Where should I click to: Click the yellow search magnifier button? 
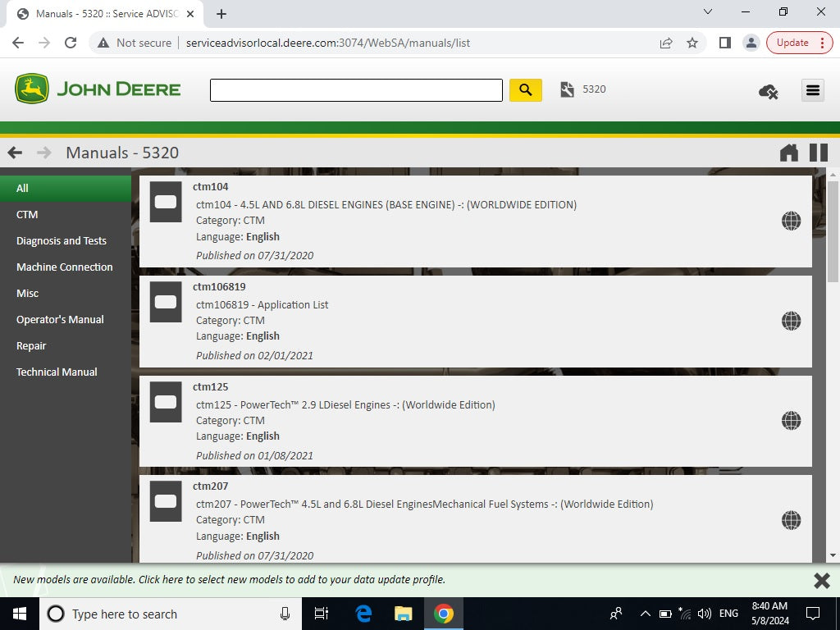click(x=526, y=90)
